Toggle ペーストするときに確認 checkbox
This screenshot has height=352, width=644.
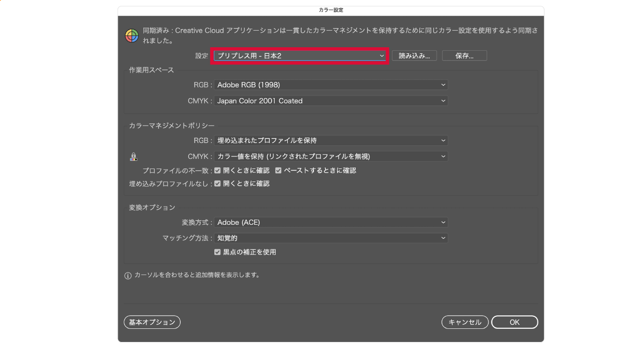pyautogui.click(x=278, y=170)
